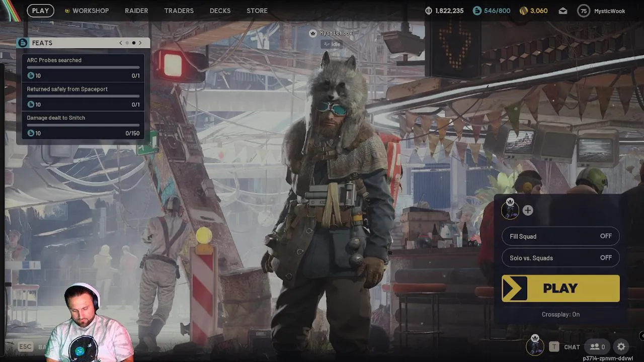Open the settings gear icon
This screenshot has width=644, height=362.
point(621,346)
